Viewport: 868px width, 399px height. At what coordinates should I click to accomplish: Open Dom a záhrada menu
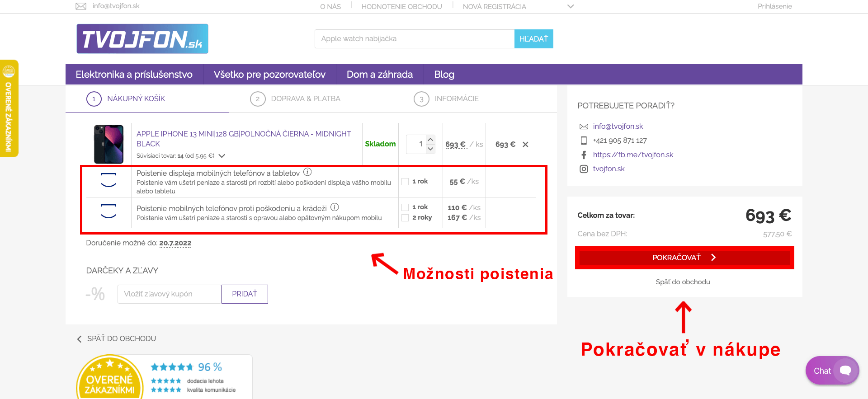click(x=380, y=75)
